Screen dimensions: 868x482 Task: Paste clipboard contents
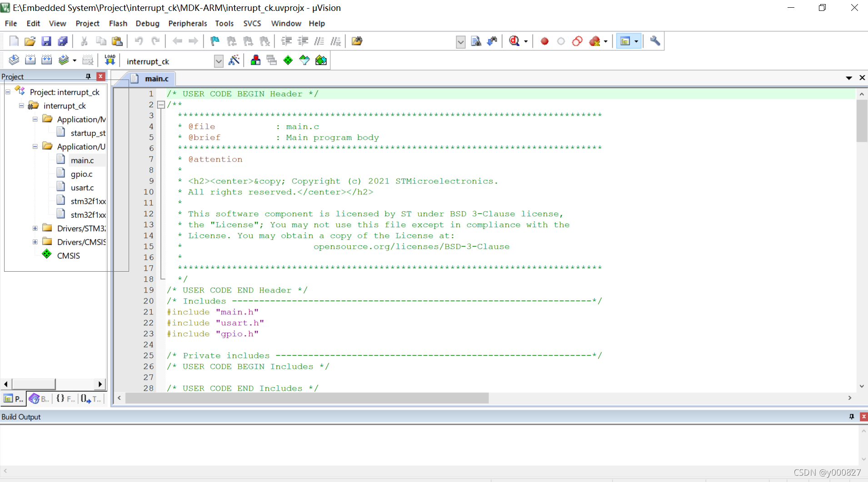117,41
